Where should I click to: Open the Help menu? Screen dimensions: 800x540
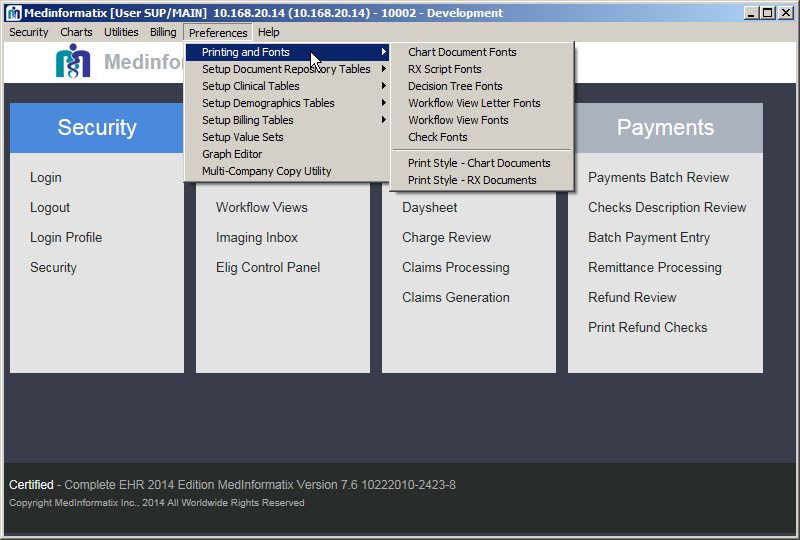click(x=268, y=32)
